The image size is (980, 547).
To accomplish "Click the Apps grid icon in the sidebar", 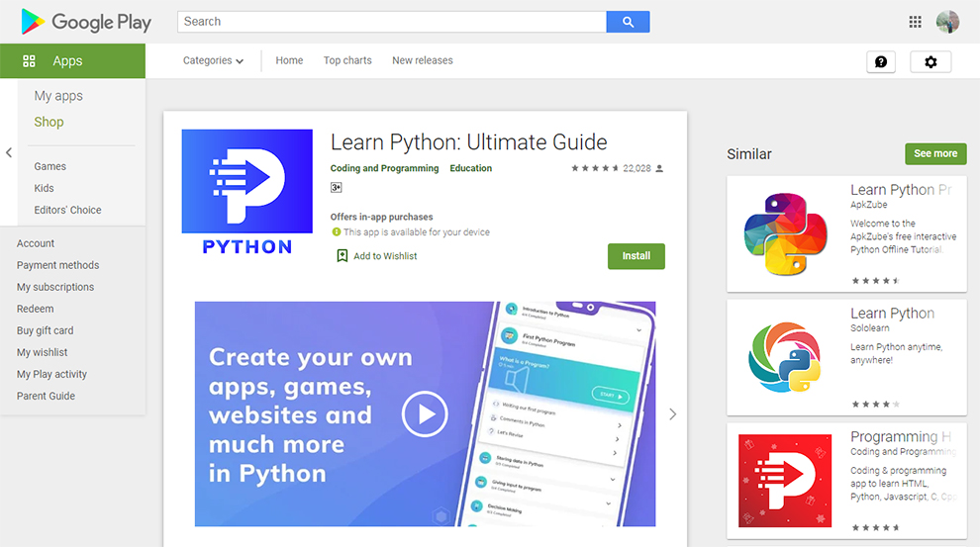I will [x=29, y=60].
